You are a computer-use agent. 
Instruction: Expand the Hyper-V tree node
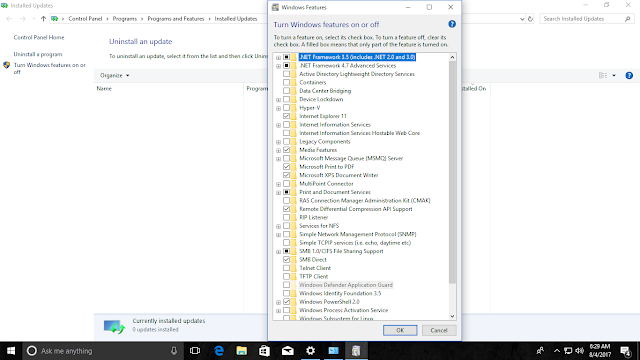[278, 108]
